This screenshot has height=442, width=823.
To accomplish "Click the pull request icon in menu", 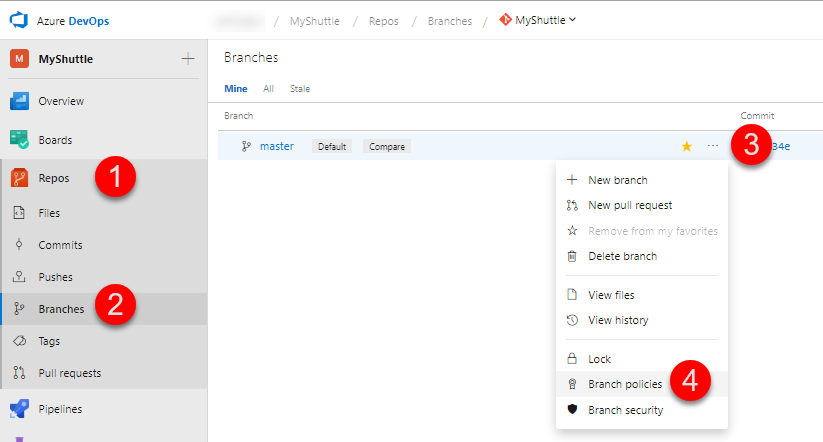I will (572, 205).
